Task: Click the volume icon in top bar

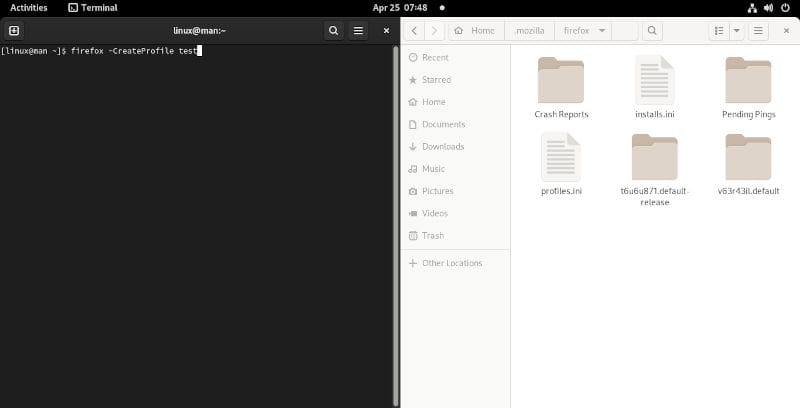Action: [x=768, y=8]
